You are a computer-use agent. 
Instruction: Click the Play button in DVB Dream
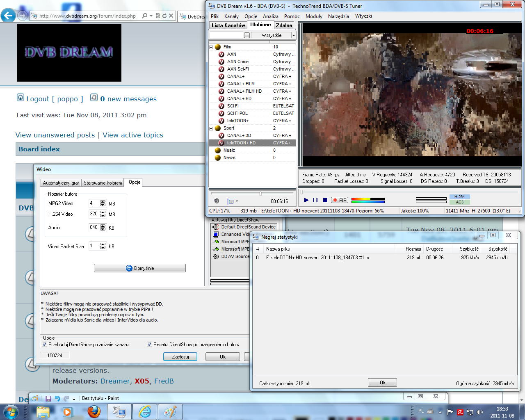[306, 200]
